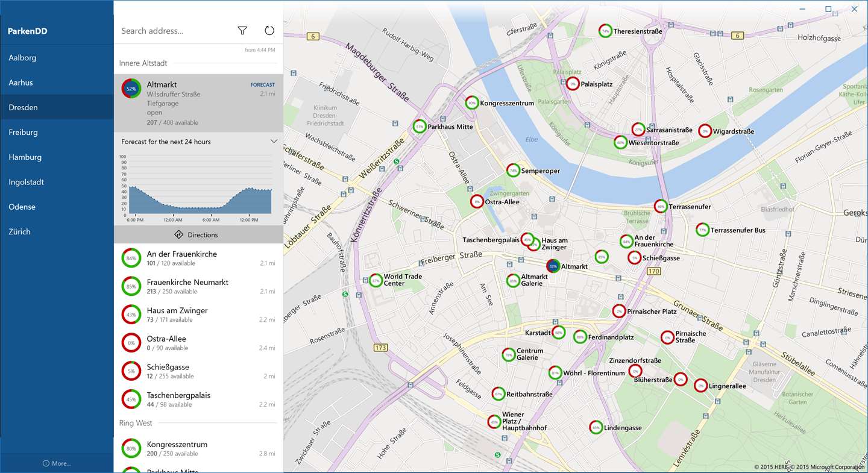Open the filter funnel icon

tap(242, 31)
